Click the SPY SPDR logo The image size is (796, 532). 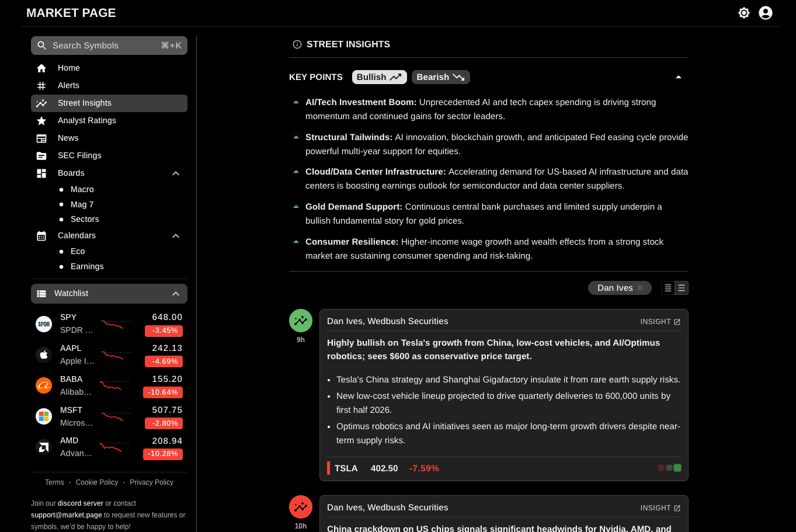pyautogui.click(x=44, y=324)
